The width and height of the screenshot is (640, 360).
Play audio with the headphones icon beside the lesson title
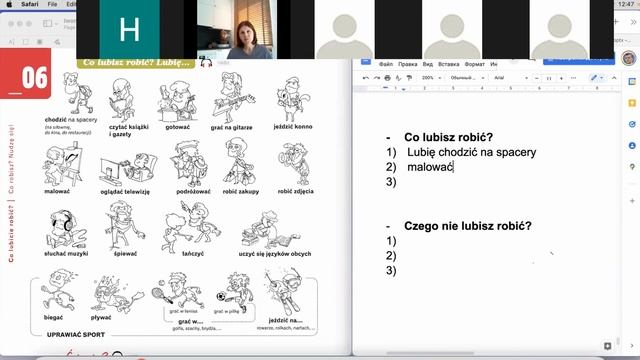tap(206, 62)
